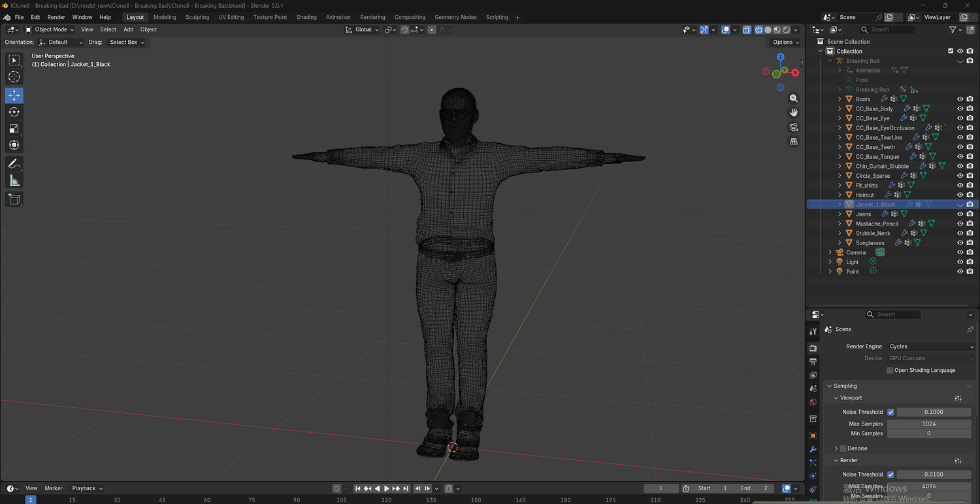Click the Add Cube tool
980x504 pixels.
point(14,199)
